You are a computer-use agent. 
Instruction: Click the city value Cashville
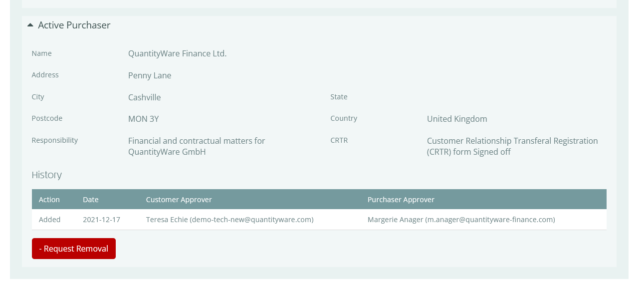[x=144, y=97]
